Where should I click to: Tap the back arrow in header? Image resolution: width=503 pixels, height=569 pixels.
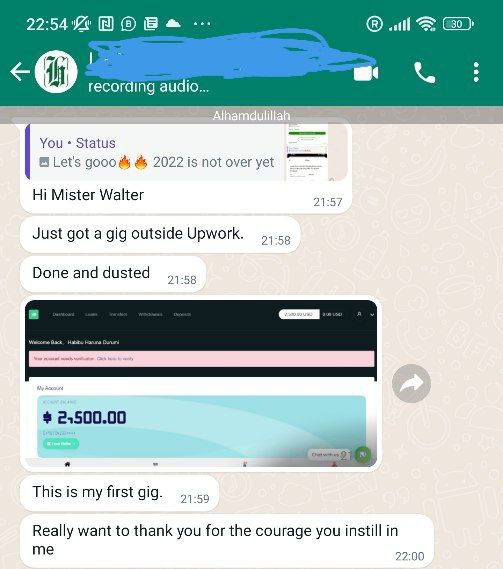click(20, 71)
